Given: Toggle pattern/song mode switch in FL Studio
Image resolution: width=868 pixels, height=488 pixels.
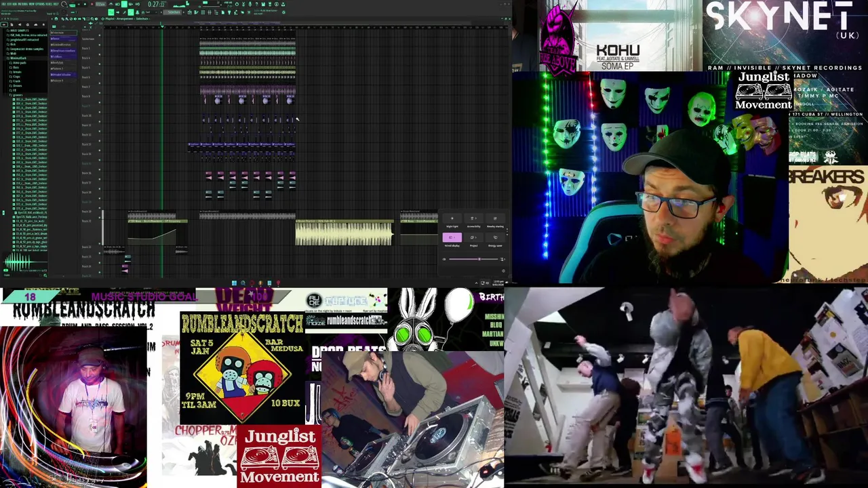Looking at the screenshot, I should coord(73,4).
